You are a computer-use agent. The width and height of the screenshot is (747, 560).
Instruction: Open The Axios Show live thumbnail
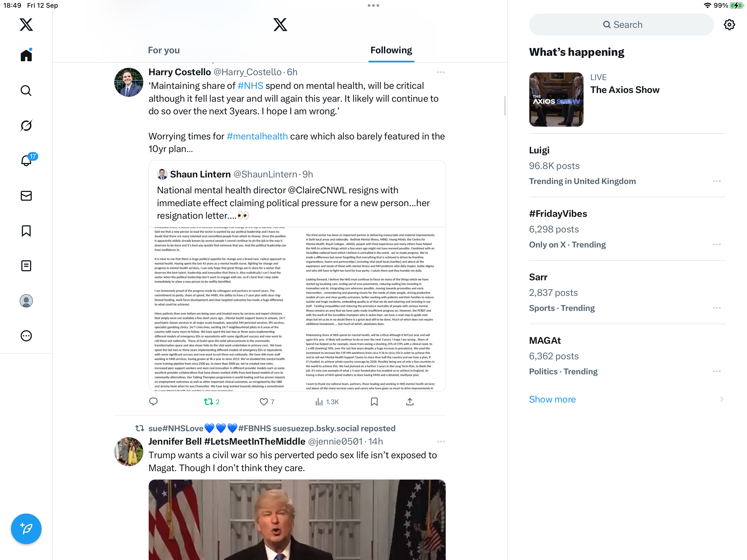pyautogui.click(x=556, y=99)
